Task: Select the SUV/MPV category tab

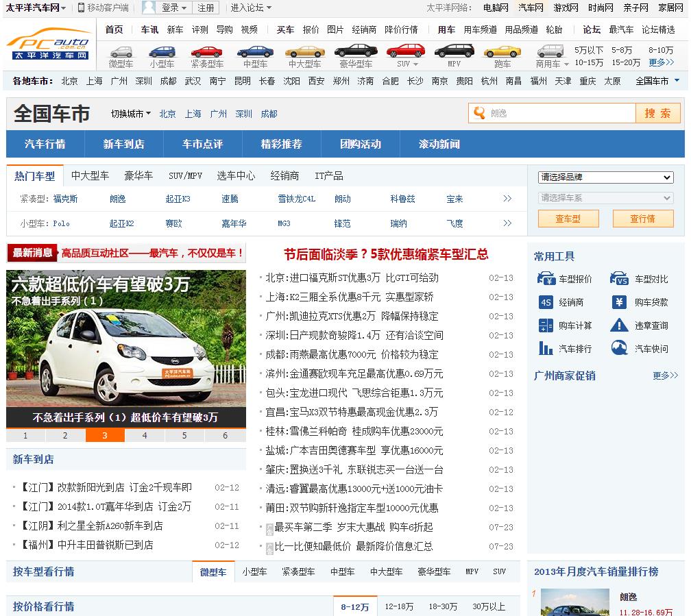Action: pyautogui.click(x=185, y=176)
